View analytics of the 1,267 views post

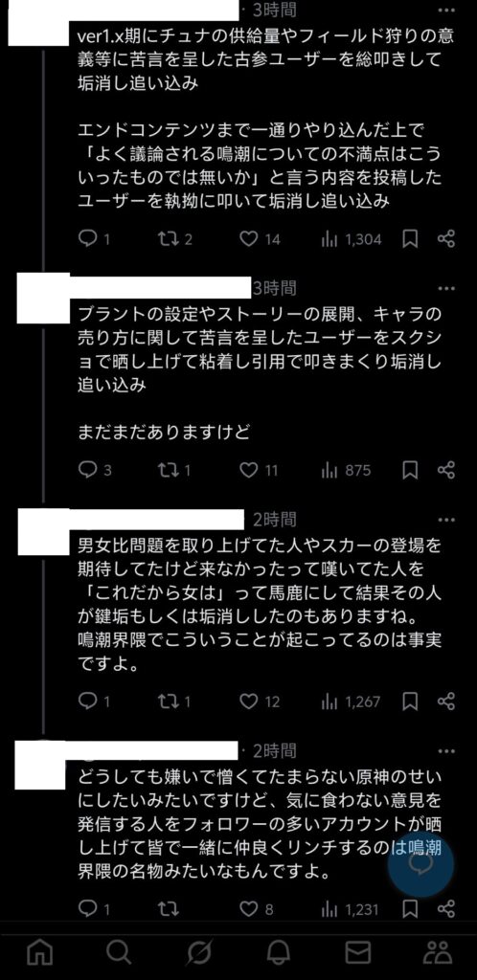[x=329, y=702]
